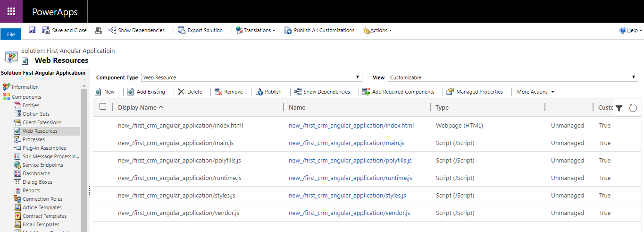This screenshot has height=232, width=644.
Task: Click Display Name cell for index.html row
Action: point(180,125)
